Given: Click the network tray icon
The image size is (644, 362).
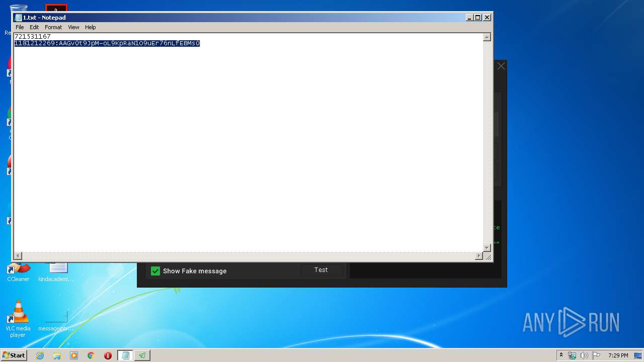Looking at the screenshot, I should (x=572, y=355).
